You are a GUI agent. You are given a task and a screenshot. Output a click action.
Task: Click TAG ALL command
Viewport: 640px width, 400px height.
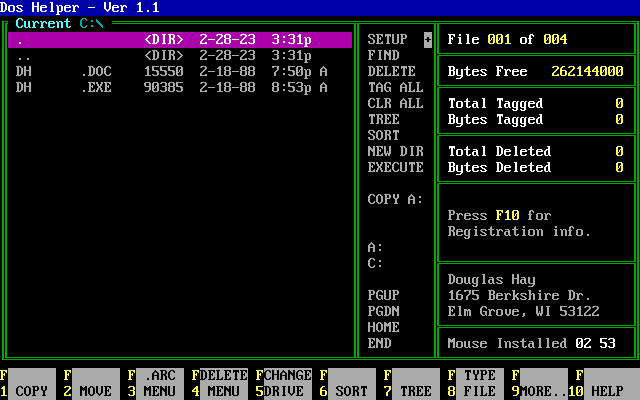pos(396,87)
